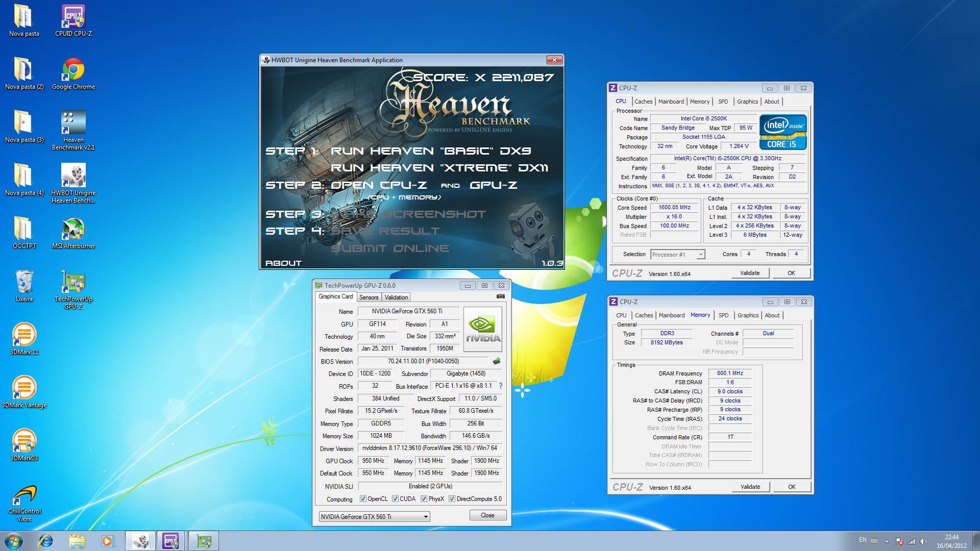
Task: Open the Nova pasta (2) folder
Action: point(24,73)
